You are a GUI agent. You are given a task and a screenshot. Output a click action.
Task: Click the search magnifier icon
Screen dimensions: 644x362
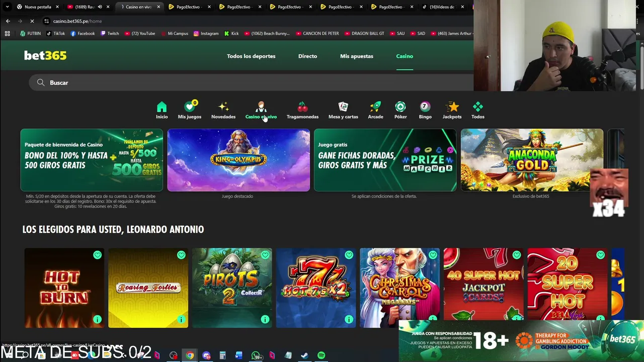pyautogui.click(x=41, y=82)
